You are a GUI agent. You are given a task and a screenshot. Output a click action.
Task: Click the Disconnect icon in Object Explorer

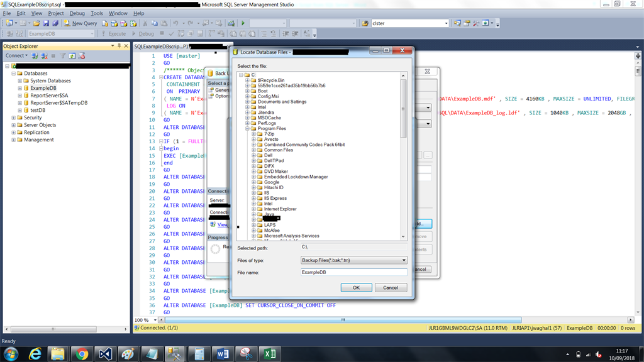click(x=44, y=56)
